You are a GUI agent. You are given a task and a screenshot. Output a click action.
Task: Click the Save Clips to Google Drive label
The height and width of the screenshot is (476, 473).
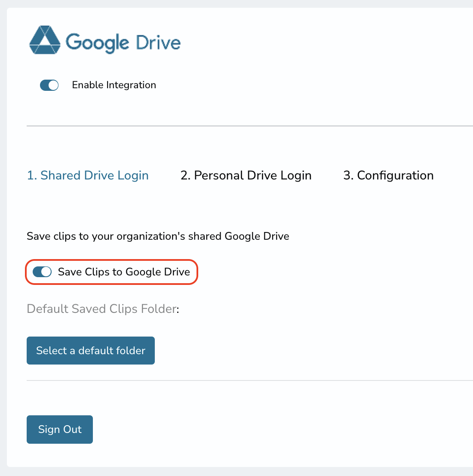pyautogui.click(x=124, y=272)
